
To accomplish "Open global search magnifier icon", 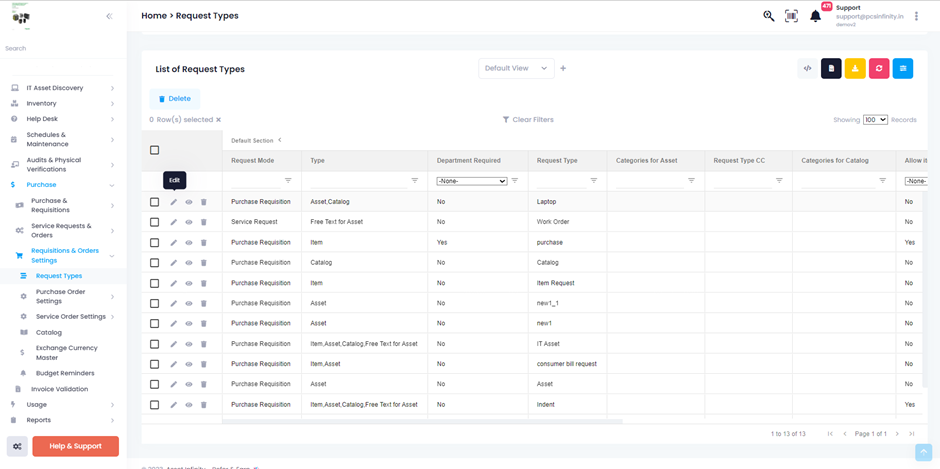I will [769, 16].
